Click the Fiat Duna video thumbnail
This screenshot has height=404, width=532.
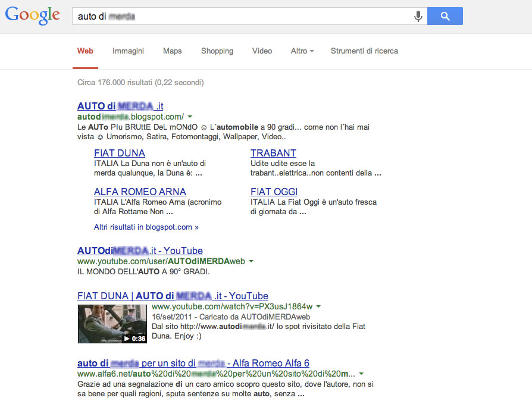click(x=112, y=324)
